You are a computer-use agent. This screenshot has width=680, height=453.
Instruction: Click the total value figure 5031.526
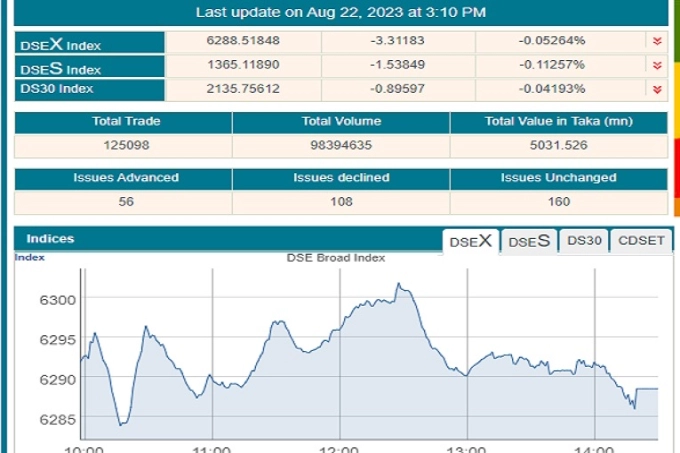[559, 145]
